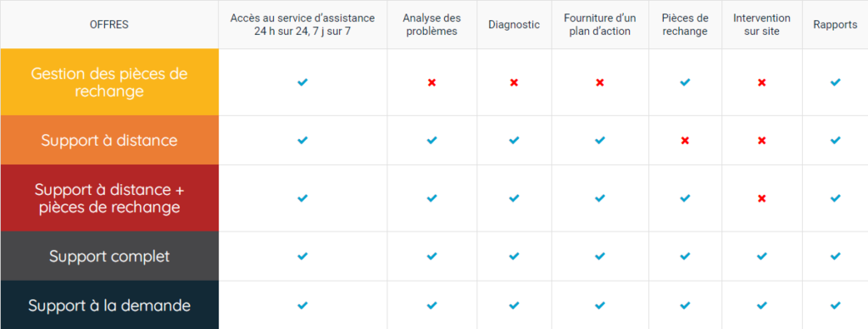This screenshot has width=868, height=329.
Task: Click the Fourniture d'un plan d'action header
Action: click(600, 25)
